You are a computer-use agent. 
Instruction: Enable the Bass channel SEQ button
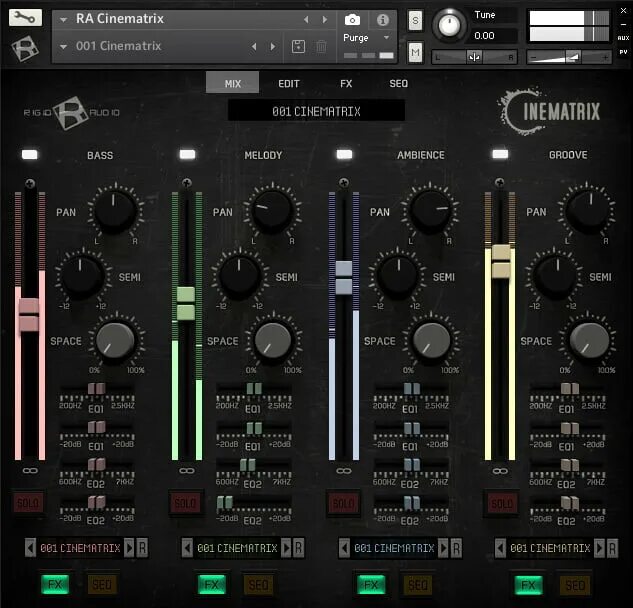(102, 585)
